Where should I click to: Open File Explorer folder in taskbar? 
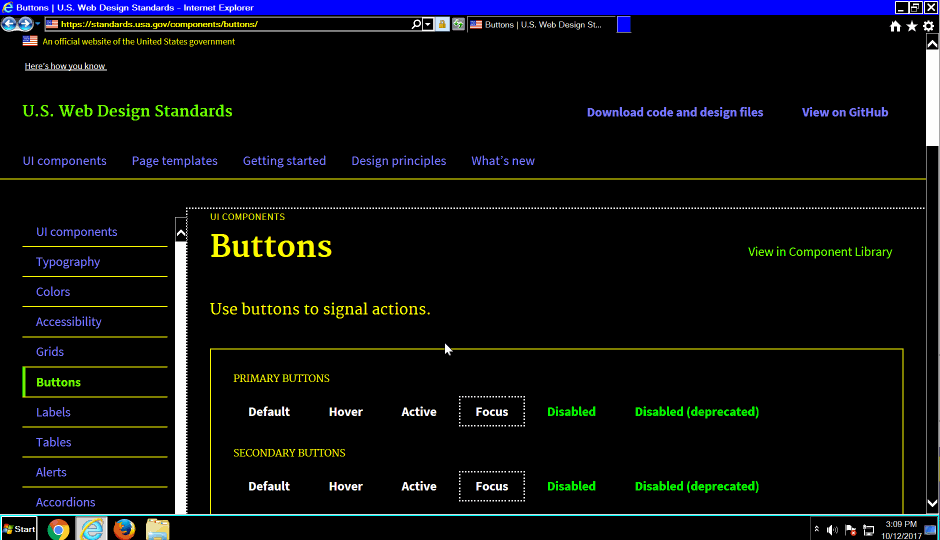click(x=157, y=529)
